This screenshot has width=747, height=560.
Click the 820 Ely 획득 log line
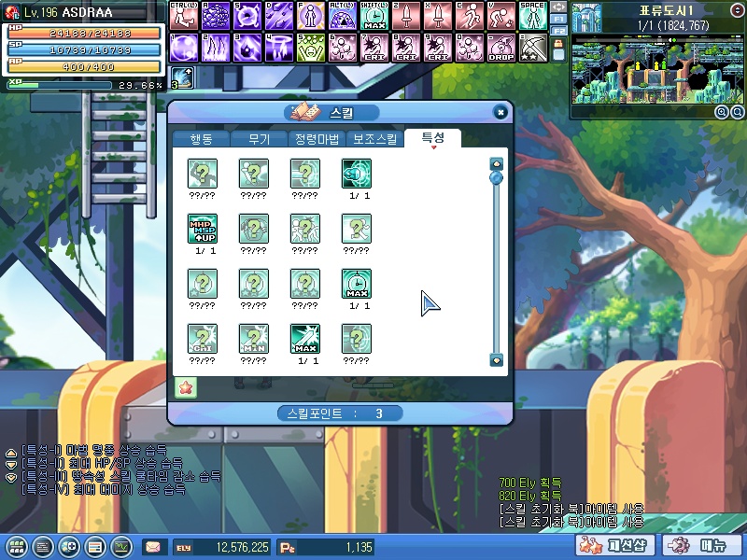[x=530, y=496]
